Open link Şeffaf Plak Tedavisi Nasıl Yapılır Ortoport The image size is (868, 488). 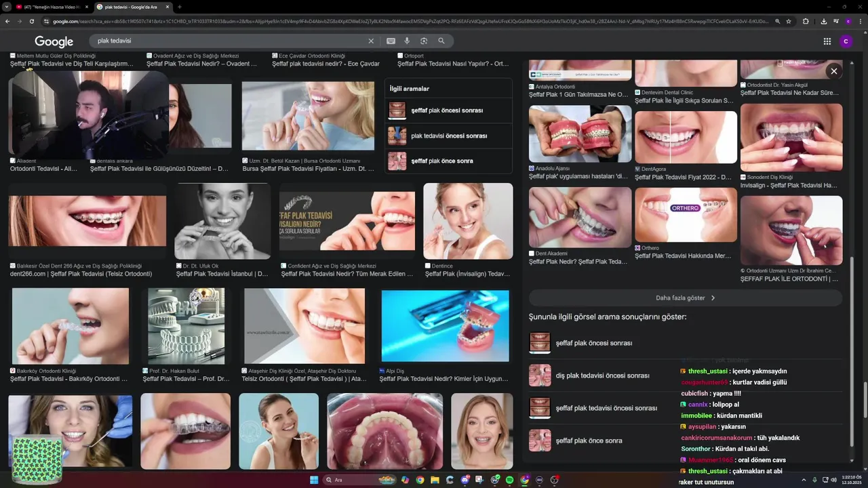point(453,64)
